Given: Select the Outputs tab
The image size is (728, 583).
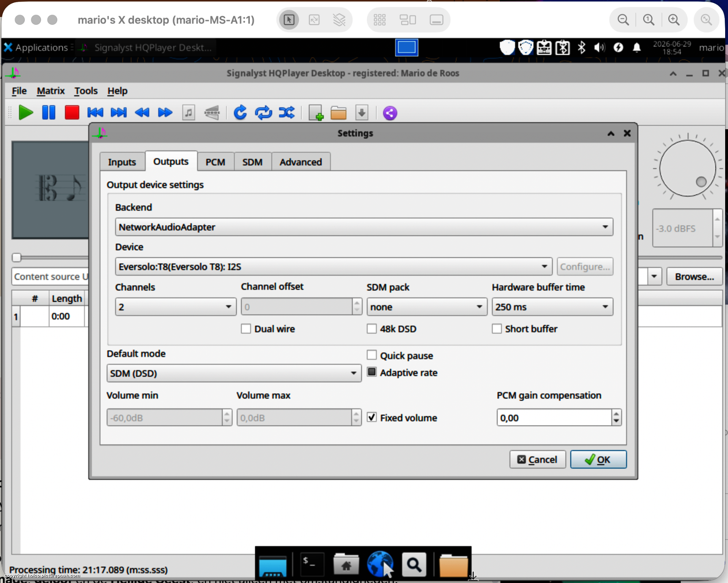Looking at the screenshot, I should click(171, 161).
